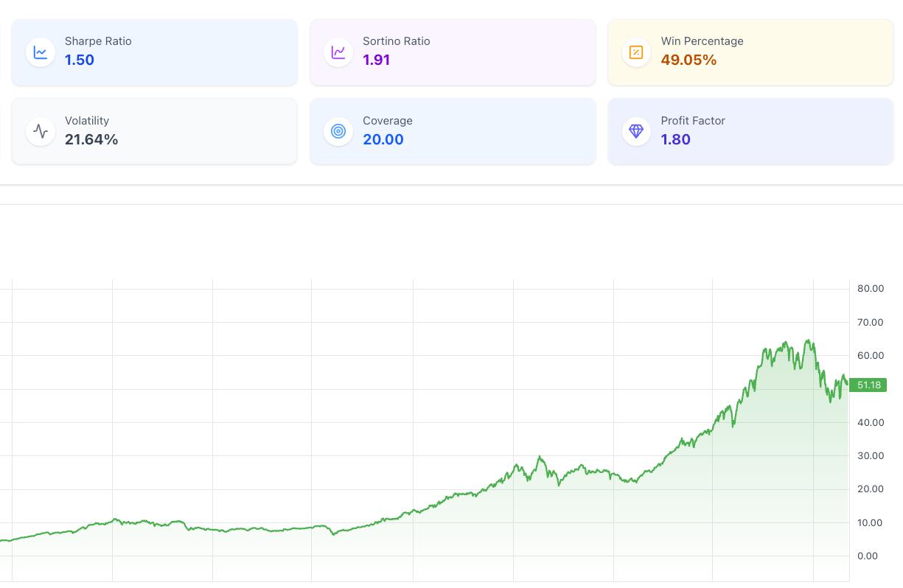The width and height of the screenshot is (903, 588).
Task: Click the Sortino Ratio value 1.91
Action: tap(376, 60)
